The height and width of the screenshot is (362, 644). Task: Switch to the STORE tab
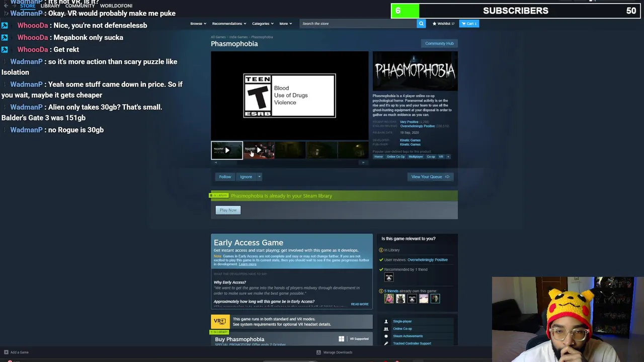tap(28, 6)
